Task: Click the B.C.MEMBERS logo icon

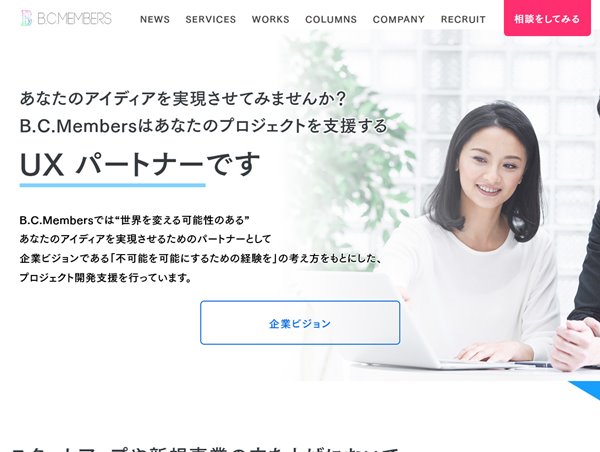Action: [x=26, y=18]
